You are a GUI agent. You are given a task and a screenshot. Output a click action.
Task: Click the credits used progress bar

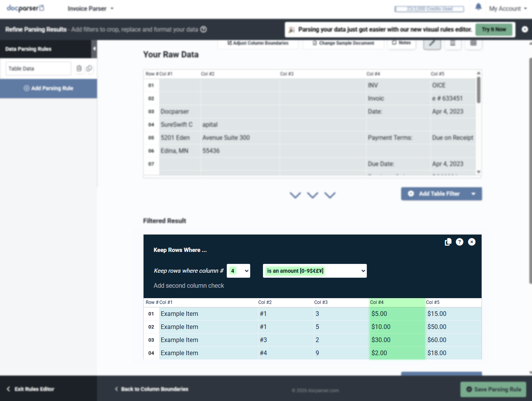tap(429, 9)
